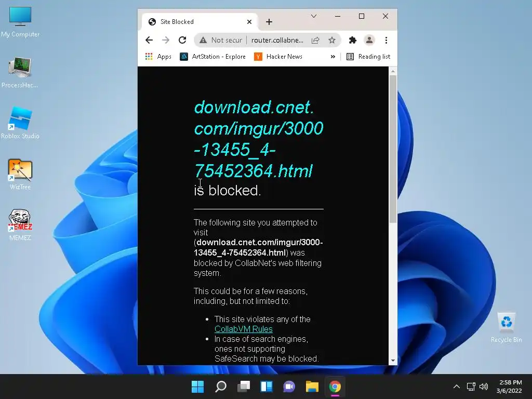The width and height of the screenshot is (532, 399).
Task: Click the 'is blocked.' text
Action: (x=228, y=190)
